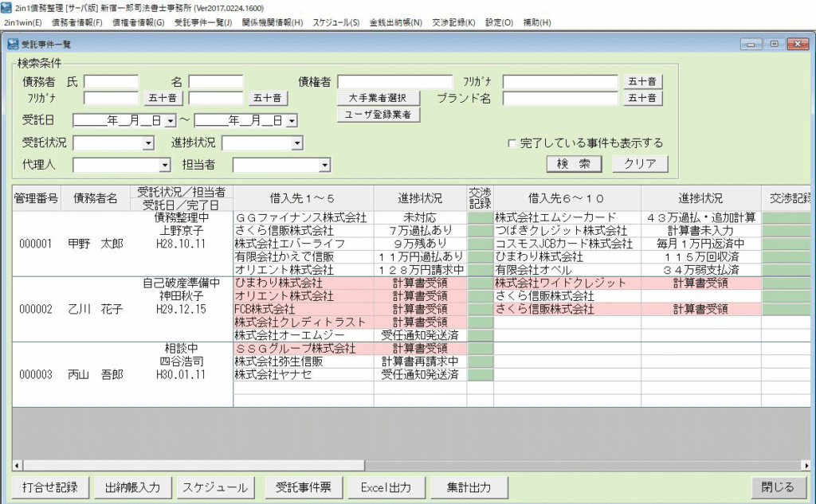This screenshot has height=504, width=816.
Task: Click the Excel出力 button
Action: coord(386,487)
